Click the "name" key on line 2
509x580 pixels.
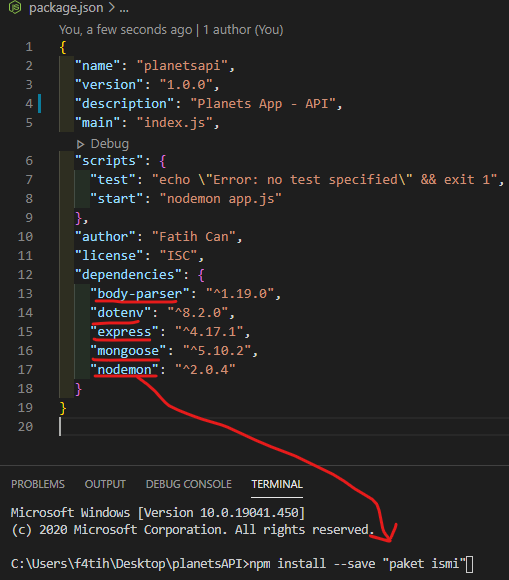[98, 66]
